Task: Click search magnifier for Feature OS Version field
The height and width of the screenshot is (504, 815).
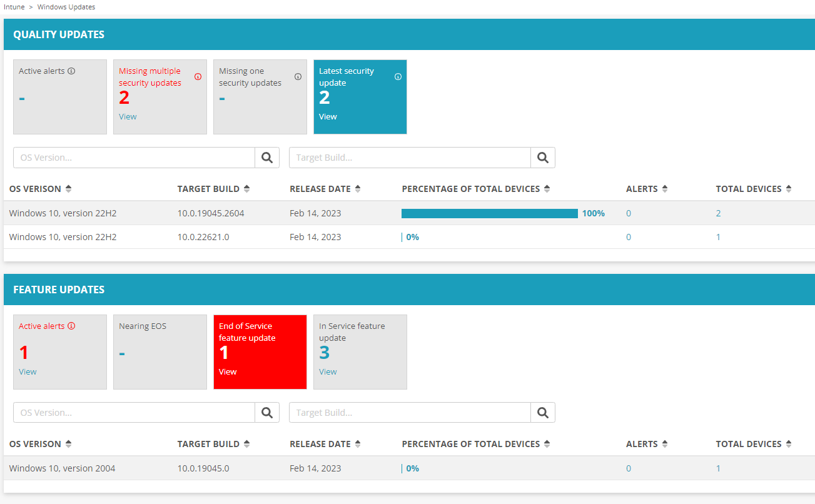Action: (x=267, y=413)
